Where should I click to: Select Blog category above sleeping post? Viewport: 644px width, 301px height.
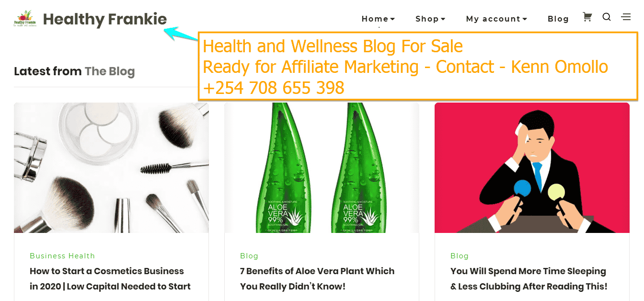tap(460, 256)
